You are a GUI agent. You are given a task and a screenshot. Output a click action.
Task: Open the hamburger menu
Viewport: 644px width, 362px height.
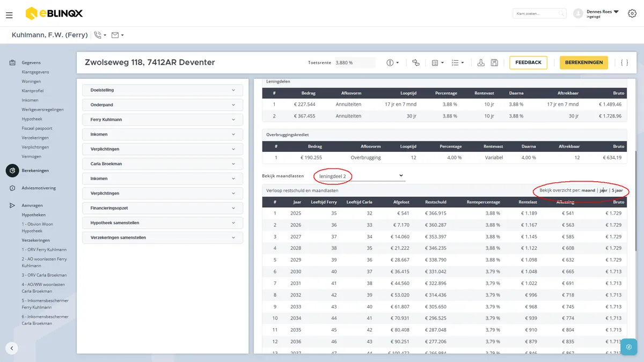(x=9, y=16)
